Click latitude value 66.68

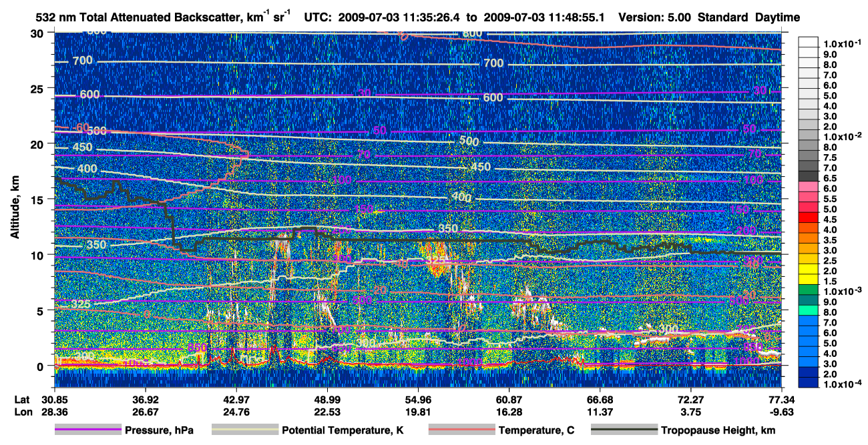(x=600, y=399)
